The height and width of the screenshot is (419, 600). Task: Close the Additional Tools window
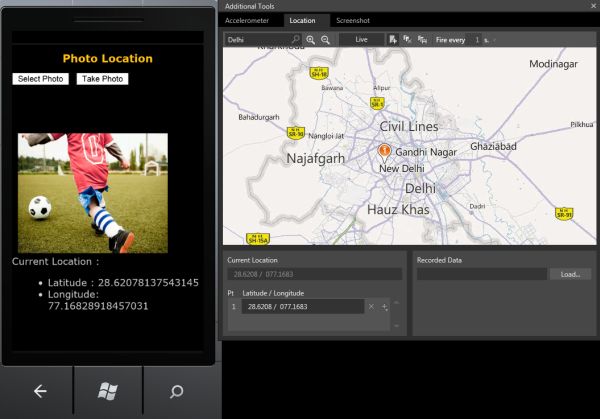point(593,6)
